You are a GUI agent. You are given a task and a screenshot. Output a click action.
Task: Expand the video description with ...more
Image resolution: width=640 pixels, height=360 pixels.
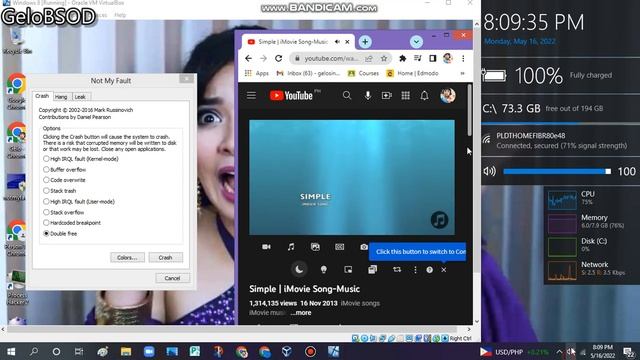pos(301,313)
